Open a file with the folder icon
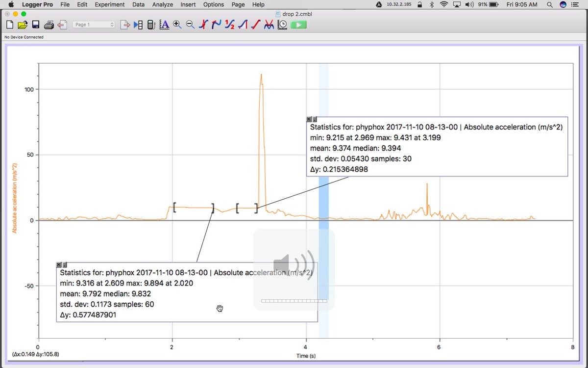 point(23,25)
